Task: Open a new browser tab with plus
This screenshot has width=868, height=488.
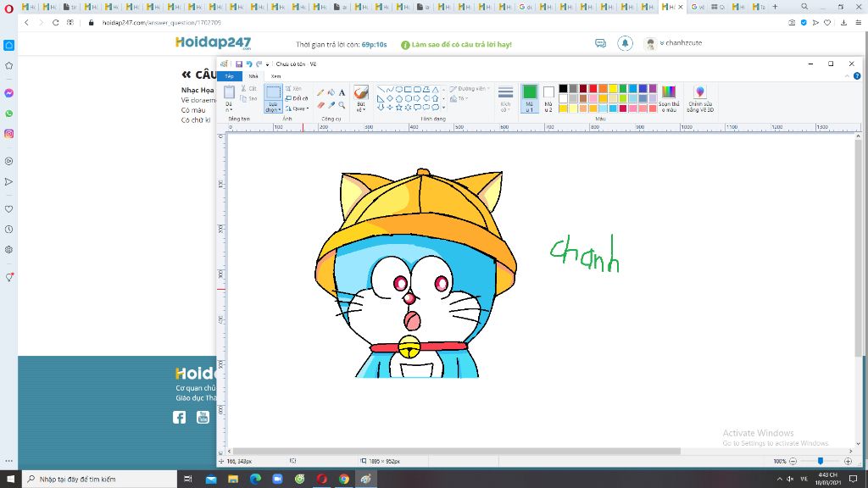Action: [x=775, y=7]
